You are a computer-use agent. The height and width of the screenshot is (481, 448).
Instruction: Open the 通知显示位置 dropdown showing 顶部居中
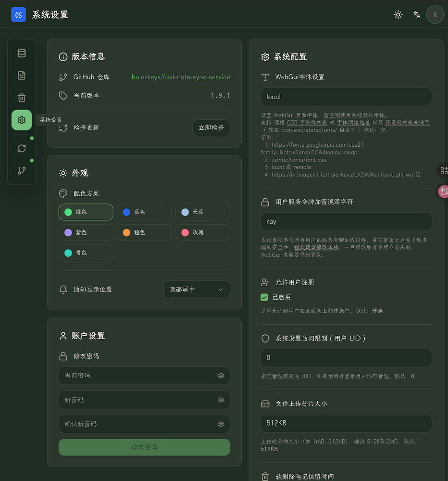[x=197, y=290]
